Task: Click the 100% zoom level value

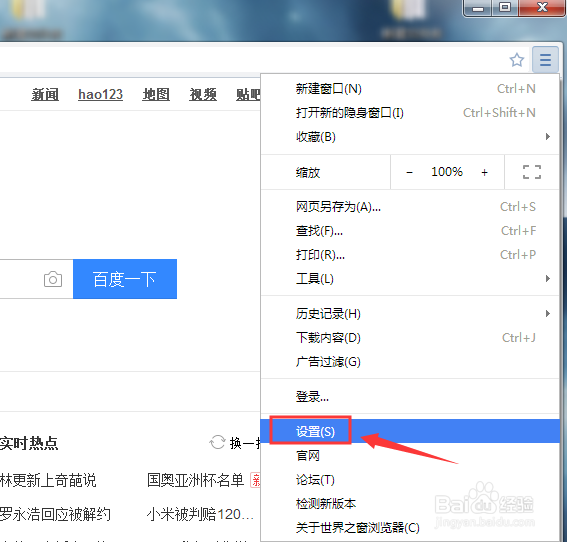Action: [x=447, y=172]
